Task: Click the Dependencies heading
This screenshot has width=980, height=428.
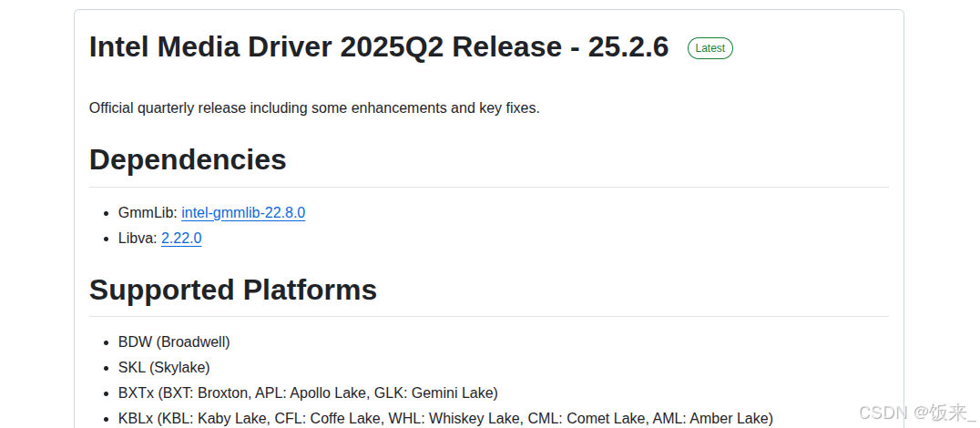Action: [188, 160]
